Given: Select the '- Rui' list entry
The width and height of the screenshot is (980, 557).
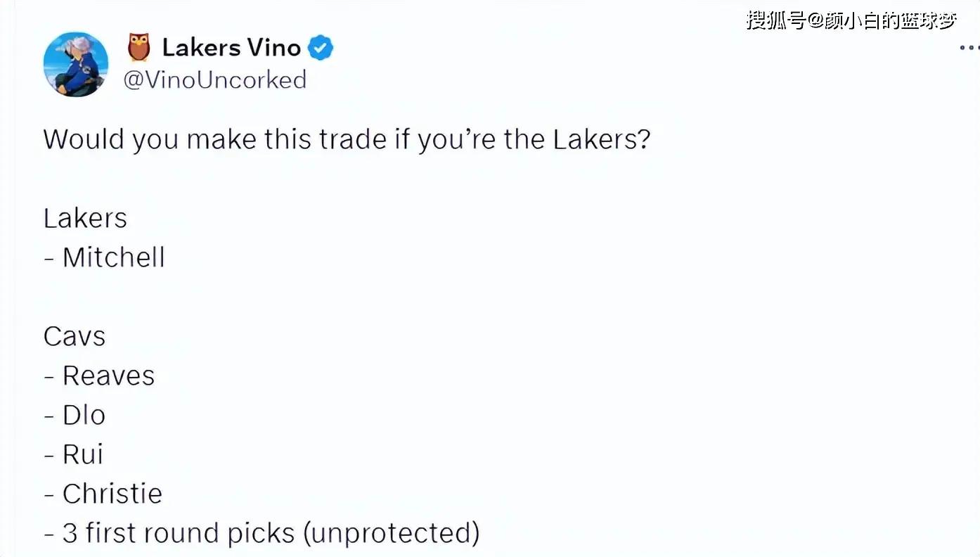Looking at the screenshot, I should coord(74,454).
